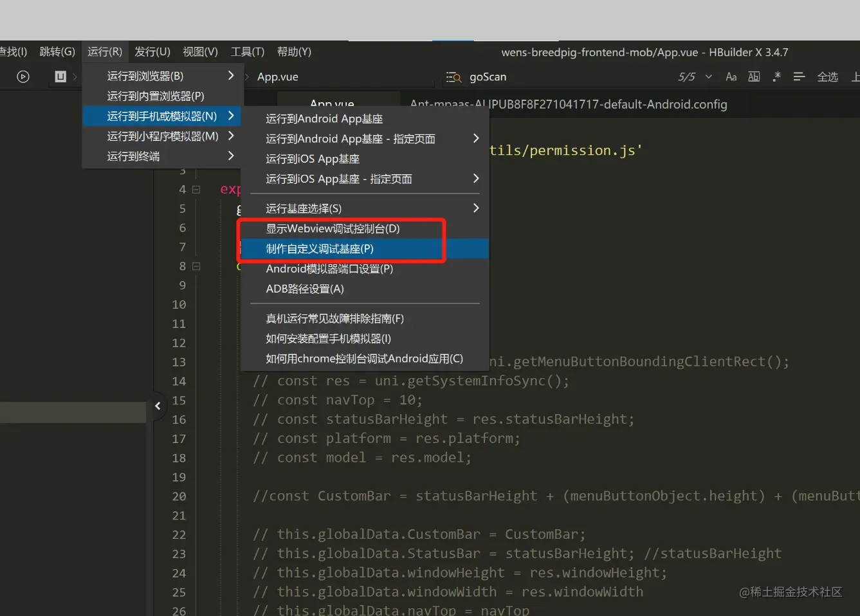The image size is (860, 616).
Task: Expand the 运行到小程序模拟器(M) submenu arrow
Action: coord(231,136)
